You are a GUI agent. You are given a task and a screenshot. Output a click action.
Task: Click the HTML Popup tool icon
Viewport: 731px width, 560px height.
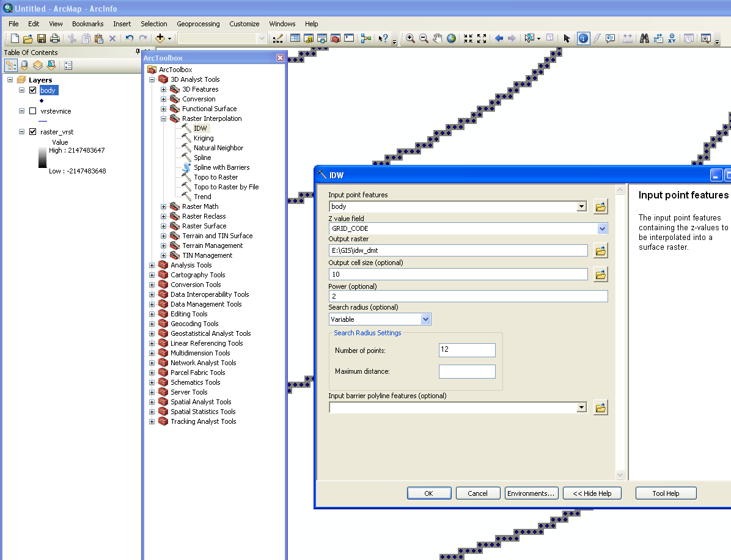click(610, 38)
